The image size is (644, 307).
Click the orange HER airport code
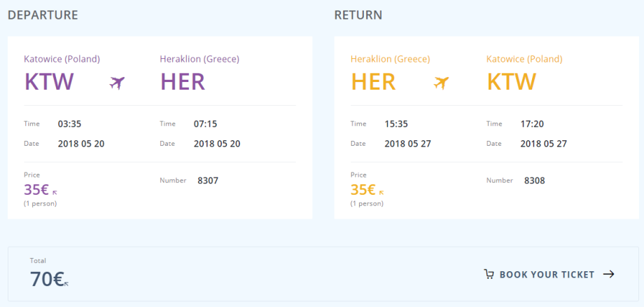point(373,82)
